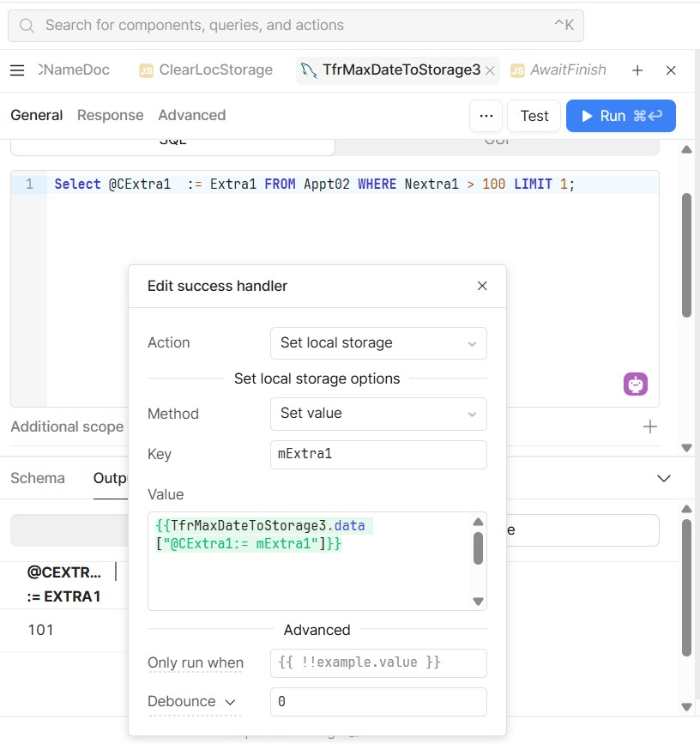
Task: Add additional scope with plus icon
Action: click(650, 426)
